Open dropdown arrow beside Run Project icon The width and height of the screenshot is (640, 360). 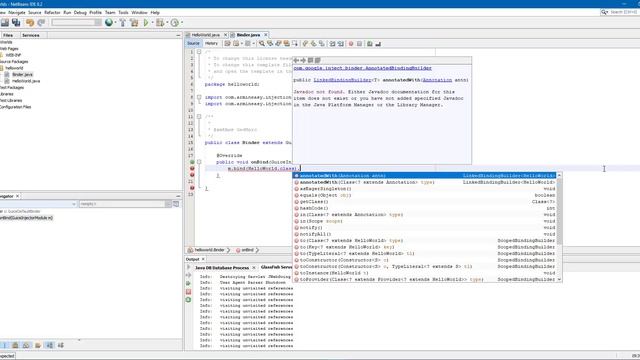(x=152, y=22)
